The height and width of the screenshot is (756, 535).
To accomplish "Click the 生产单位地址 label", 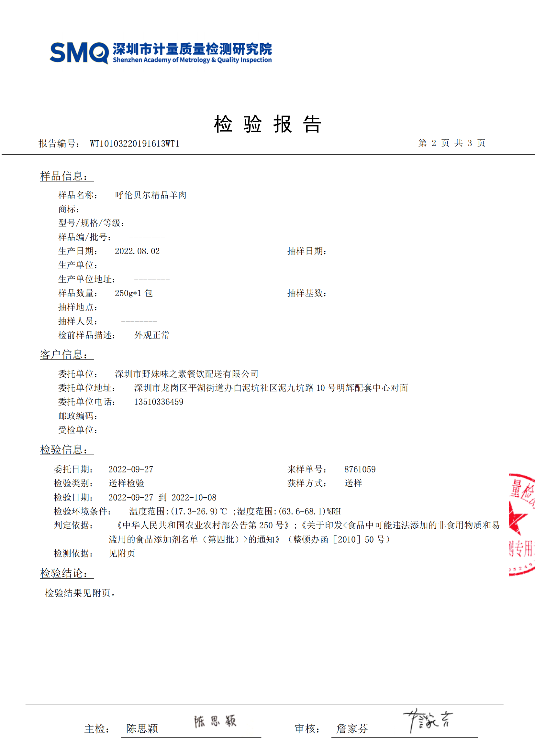I will (87, 279).
